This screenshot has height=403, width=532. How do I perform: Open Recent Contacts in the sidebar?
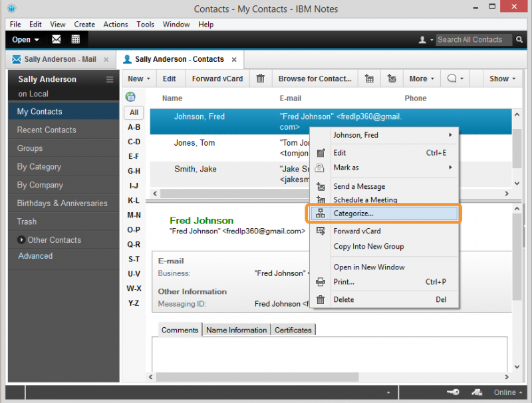click(x=63, y=130)
